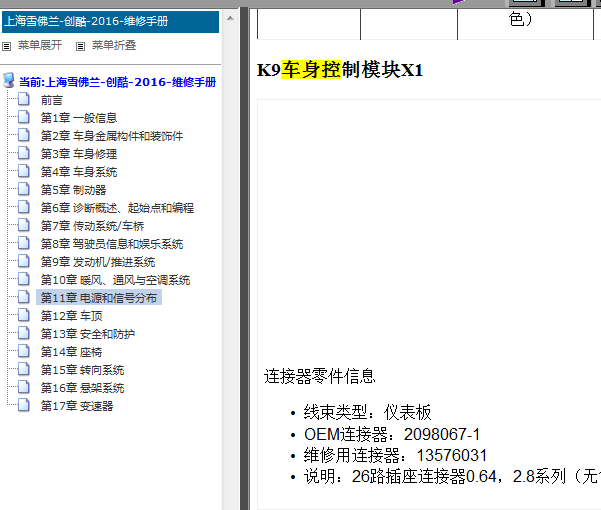Open 第3章 车身修理
Image resolution: width=601 pixels, height=510 pixels.
[x=79, y=154]
